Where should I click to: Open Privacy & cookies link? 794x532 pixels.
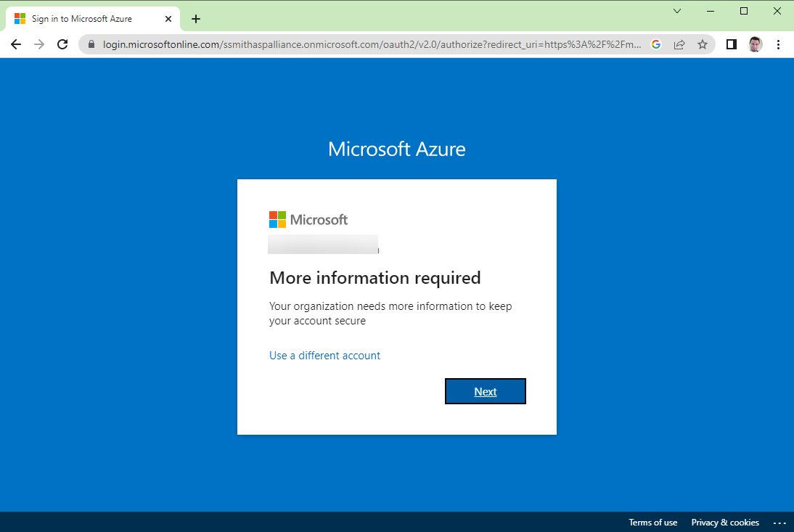[724, 523]
